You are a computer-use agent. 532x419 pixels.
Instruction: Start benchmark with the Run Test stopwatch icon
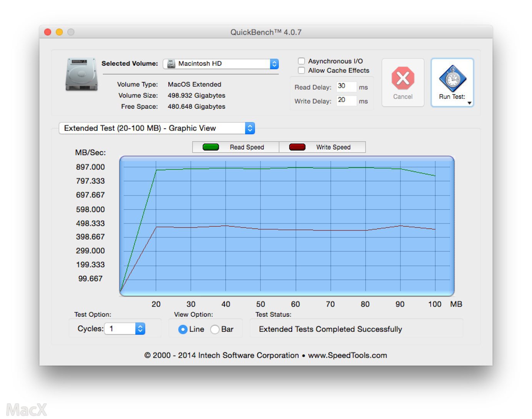coord(452,78)
